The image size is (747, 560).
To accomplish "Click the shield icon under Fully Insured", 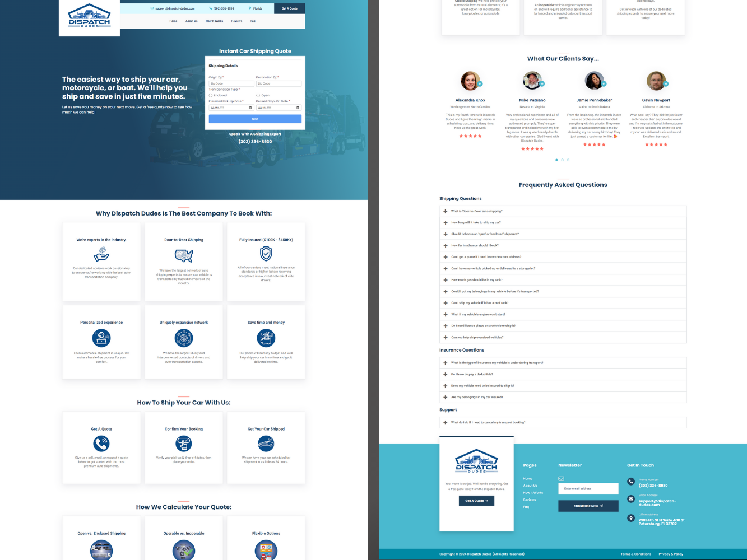I will click(266, 254).
